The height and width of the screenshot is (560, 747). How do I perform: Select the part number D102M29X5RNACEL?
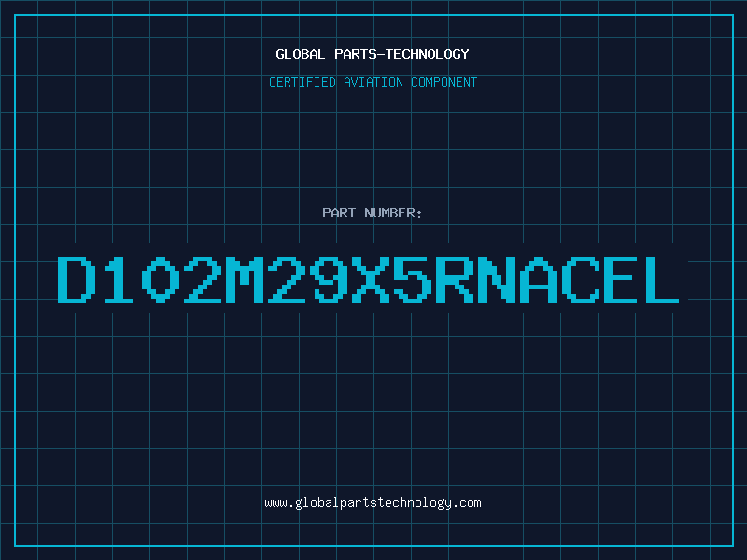(368, 279)
